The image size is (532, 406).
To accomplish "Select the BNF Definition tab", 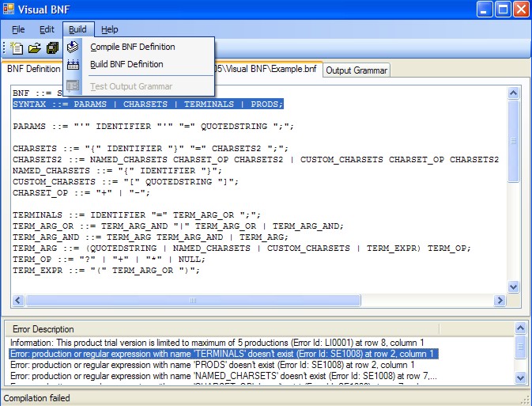I will (x=32, y=69).
